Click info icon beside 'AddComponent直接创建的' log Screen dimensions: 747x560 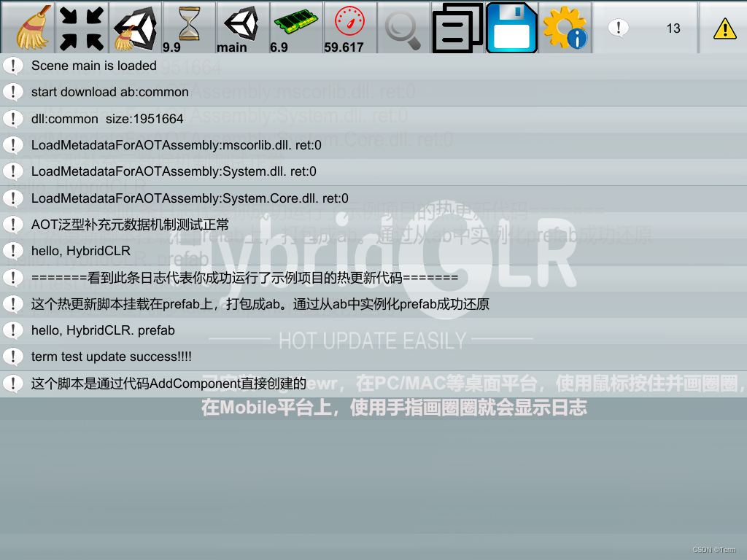(x=13, y=384)
